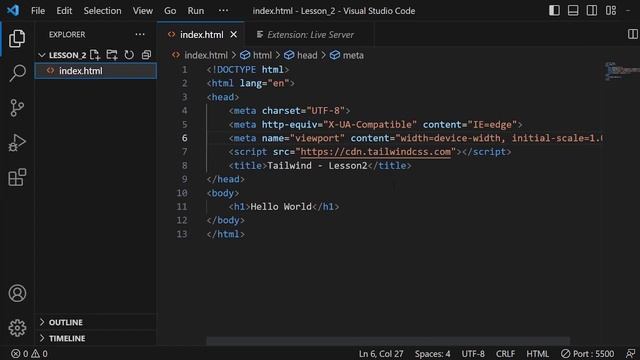The width and height of the screenshot is (640, 360).
Task: Open the Source Control view icon
Action: [x=17, y=108]
